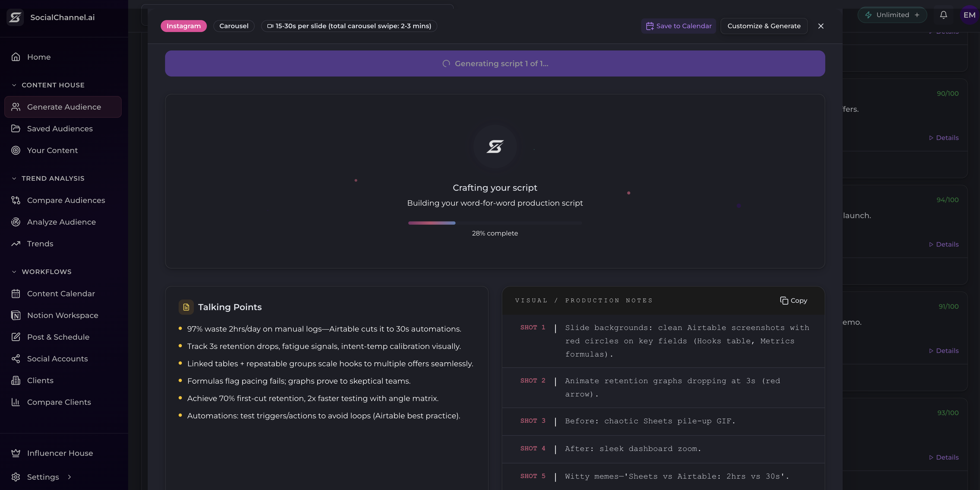
Task: Click the central loading logo badge
Action: pyautogui.click(x=495, y=147)
